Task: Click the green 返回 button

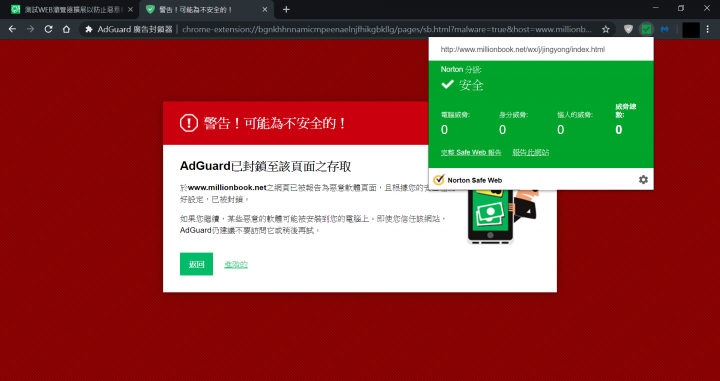Action: point(196,264)
